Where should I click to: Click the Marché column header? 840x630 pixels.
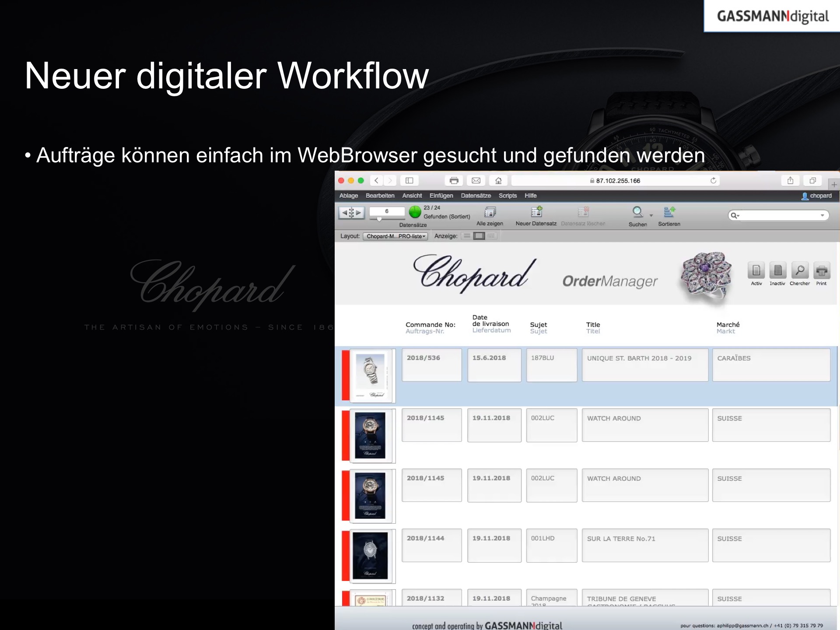pos(728,325)
